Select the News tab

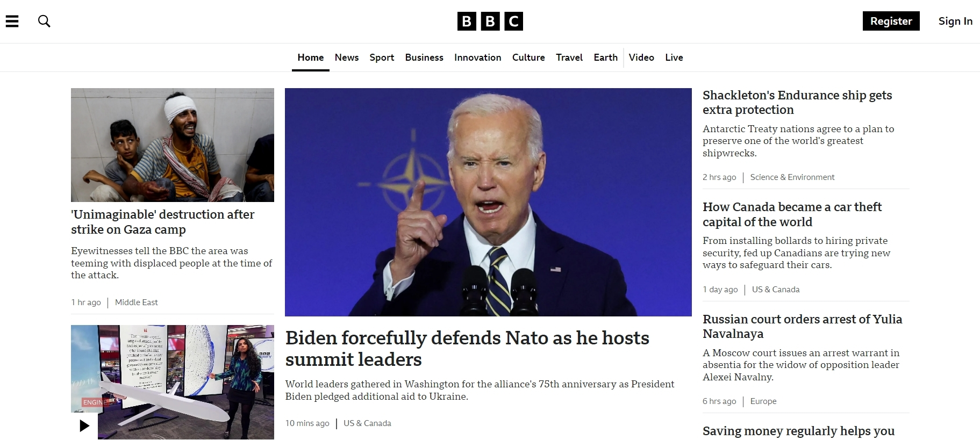click(x=347, y=57)
